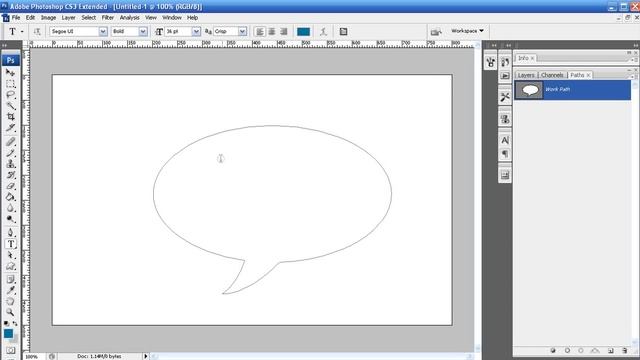Screen dimensions: 640x360
Task: Select the Rectangular Marquee tool
Action: [11, 84]
